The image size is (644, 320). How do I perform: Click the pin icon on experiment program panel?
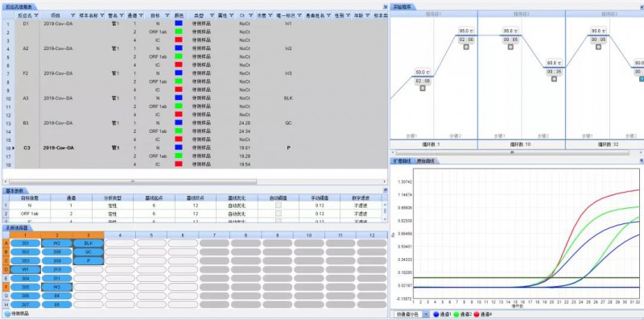(x=642, y=6)
